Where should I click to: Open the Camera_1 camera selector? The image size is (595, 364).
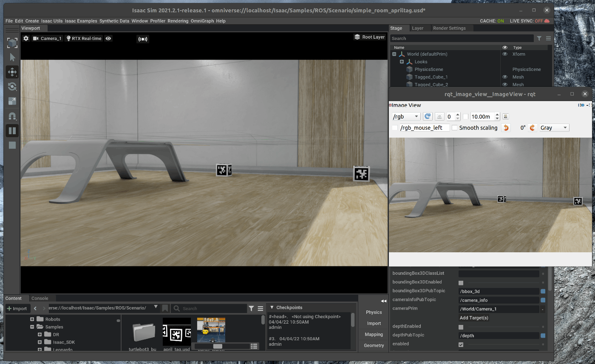tap(47, 38)
